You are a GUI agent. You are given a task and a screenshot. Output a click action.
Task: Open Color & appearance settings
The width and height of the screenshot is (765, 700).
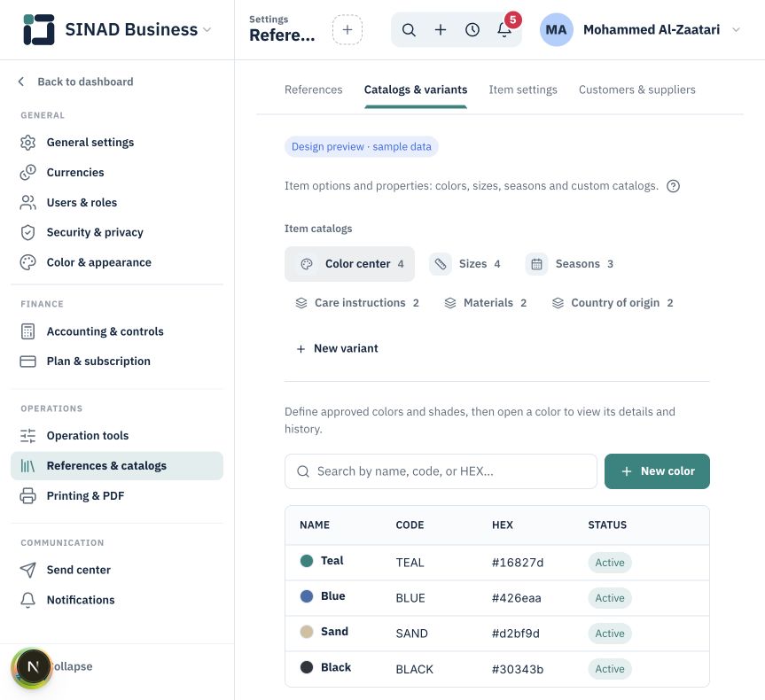(x=117, y=262)
